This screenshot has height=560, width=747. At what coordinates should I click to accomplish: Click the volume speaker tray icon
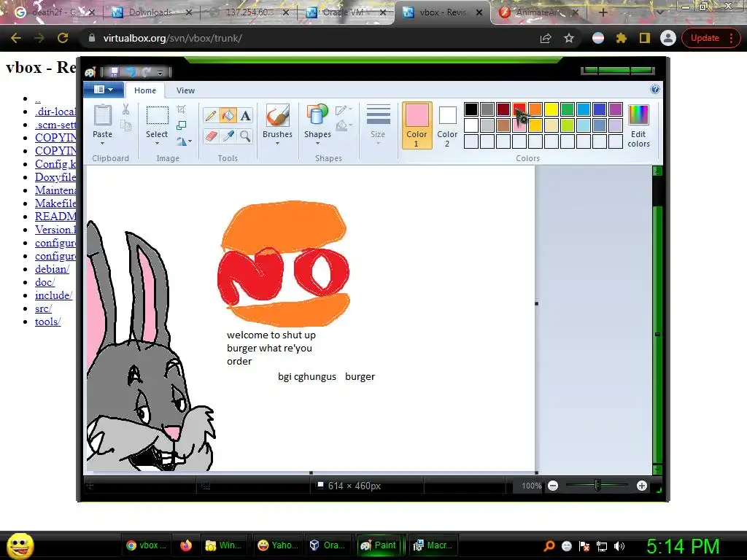pos(619,546)
